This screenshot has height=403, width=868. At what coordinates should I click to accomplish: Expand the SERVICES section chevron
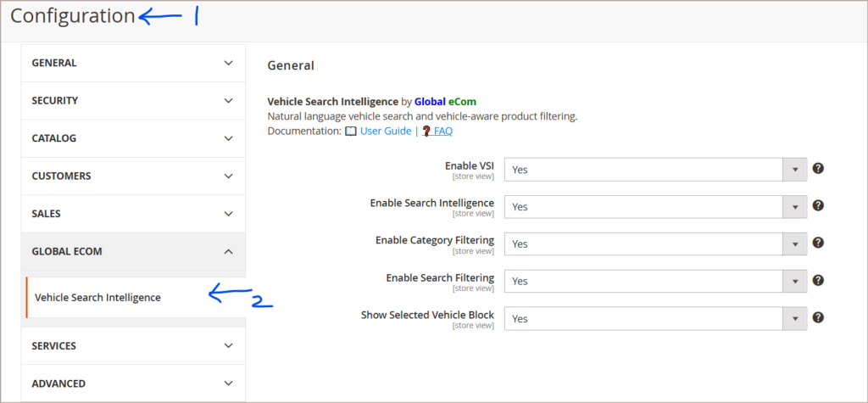(x=229, y=345)
